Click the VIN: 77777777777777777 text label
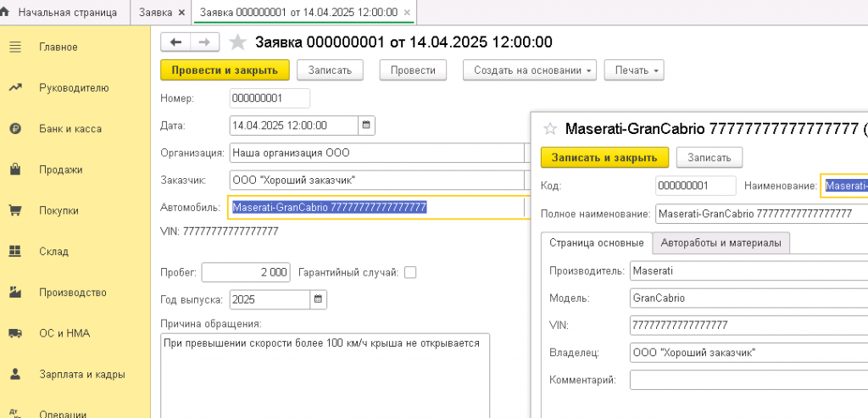This screenshot has width=868, height=418. click(220, 231)
